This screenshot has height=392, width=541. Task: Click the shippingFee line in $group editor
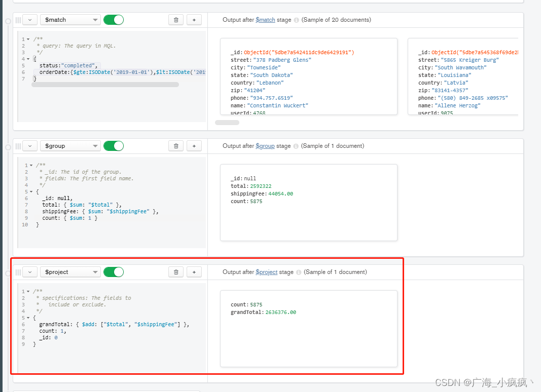[x=100, y=212]
